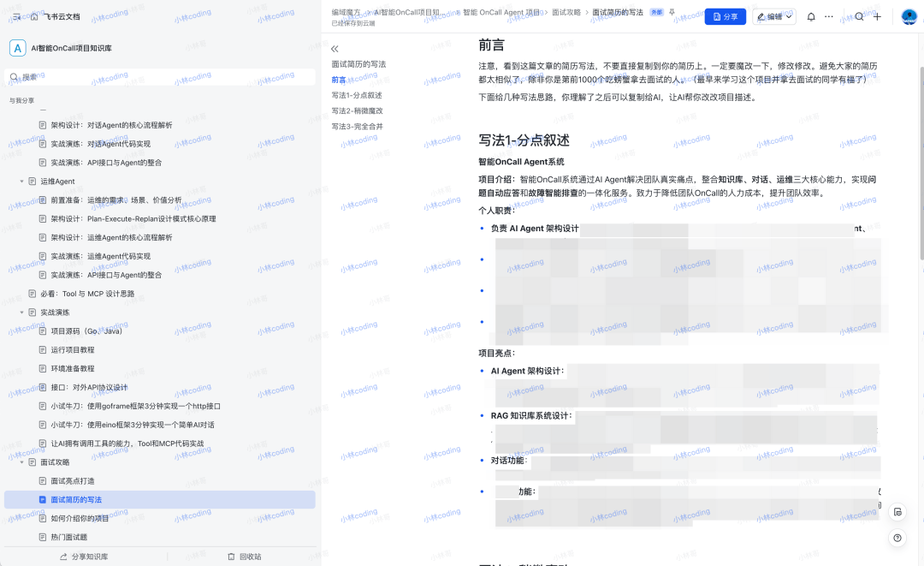The height and width of the screenshot is (566, 924).
Task: Click the plus icon to create new
Action: click(877, 16)
